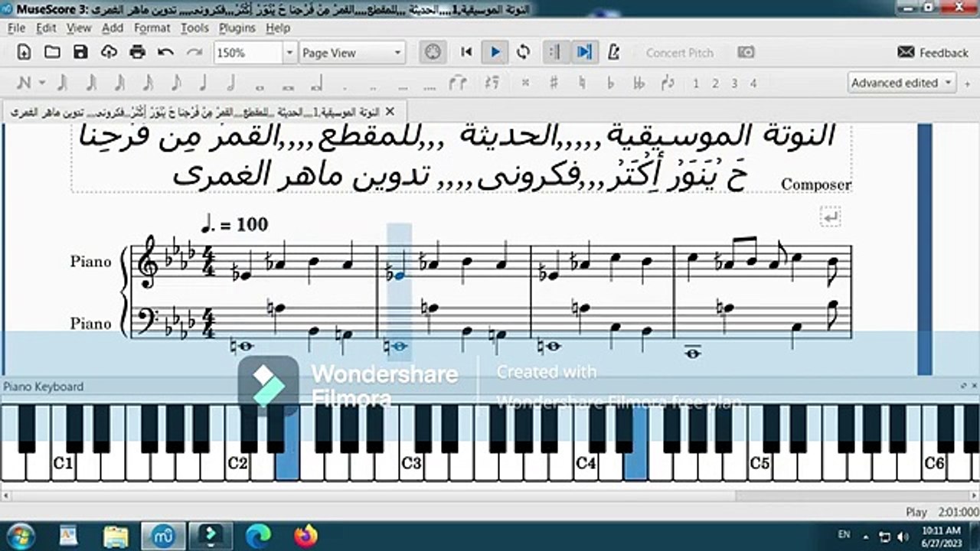Undo last action with the undo arrow

(165, 52)
